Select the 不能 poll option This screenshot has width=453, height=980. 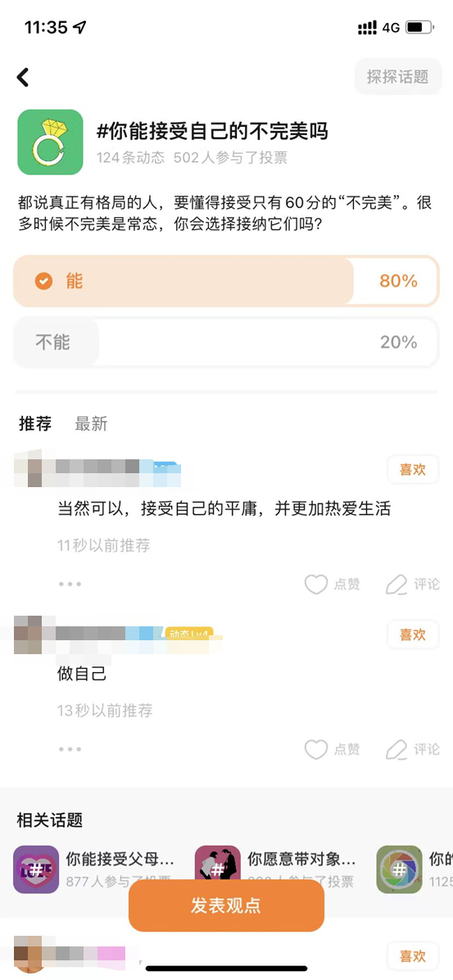coord(226,342)
